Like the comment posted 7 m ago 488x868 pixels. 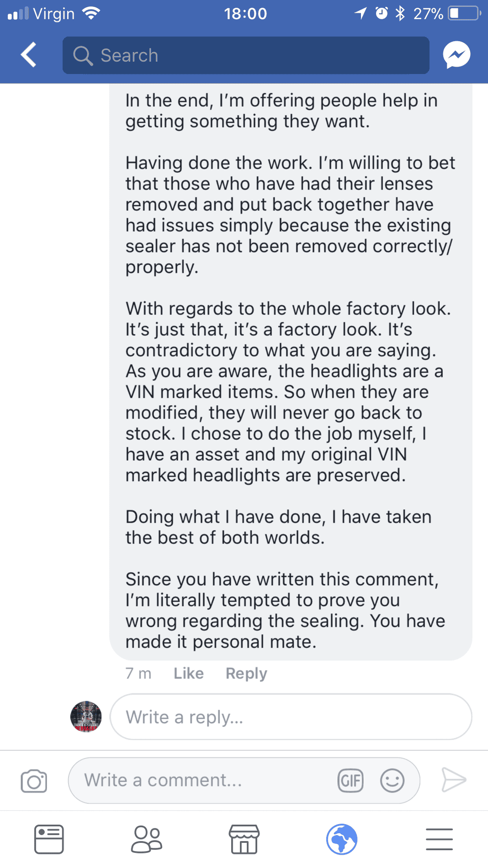[x=189, y=673]
